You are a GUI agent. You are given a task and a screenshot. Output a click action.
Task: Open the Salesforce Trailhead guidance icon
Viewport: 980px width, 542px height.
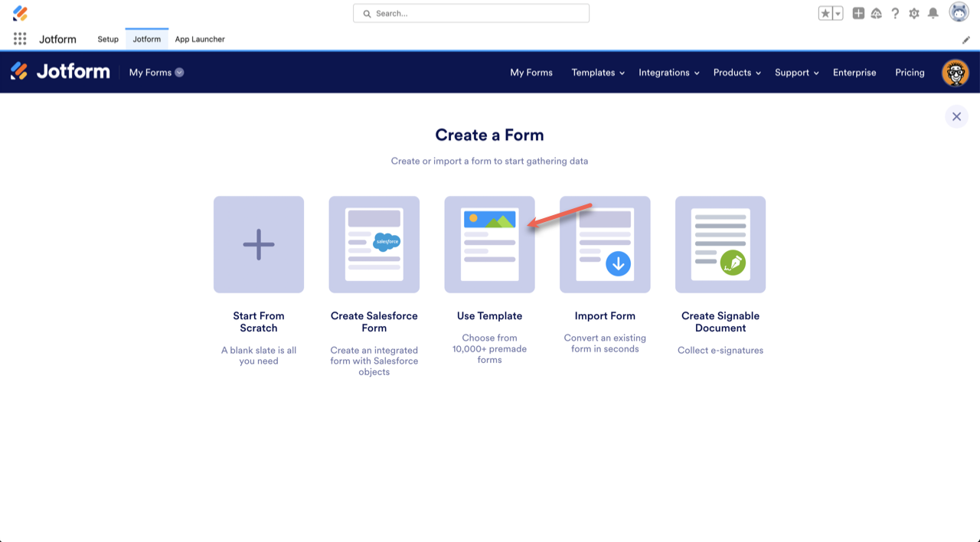(877, 13)
